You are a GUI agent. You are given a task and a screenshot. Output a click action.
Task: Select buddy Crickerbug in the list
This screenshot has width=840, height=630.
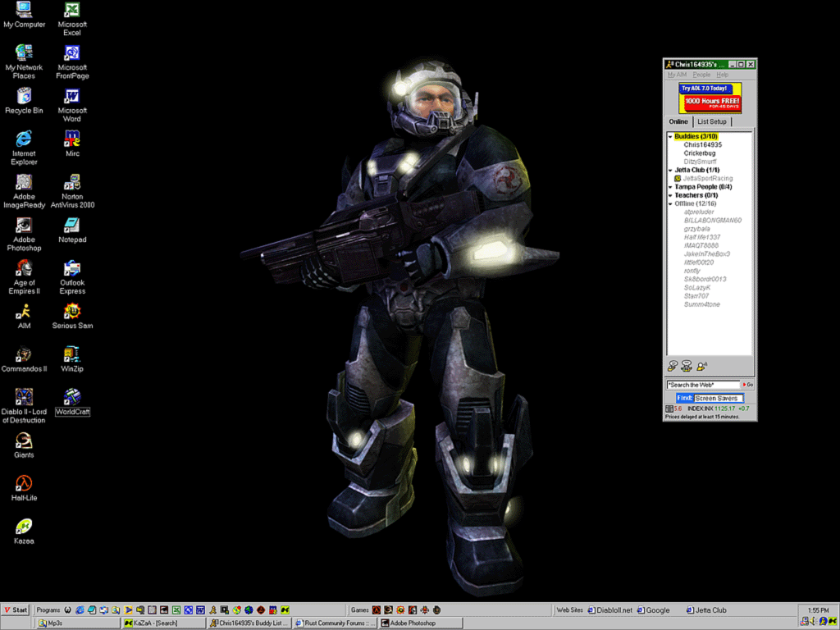[699, 153]
